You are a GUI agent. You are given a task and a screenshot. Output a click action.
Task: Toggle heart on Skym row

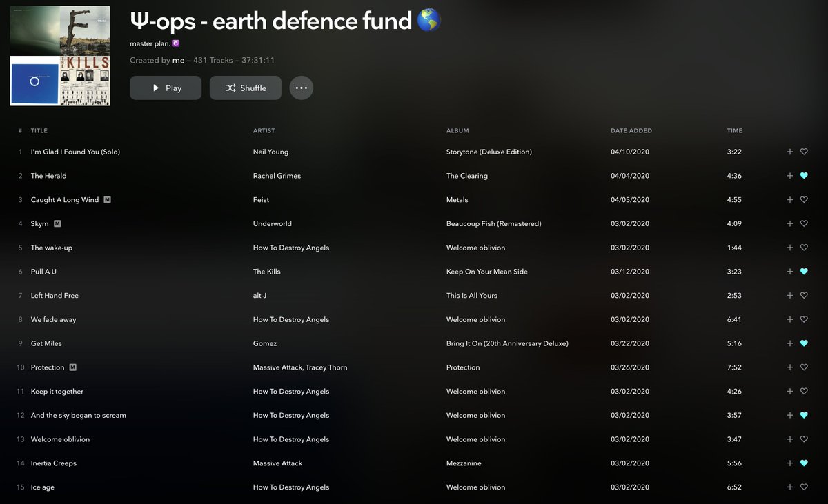click(804, 223)
